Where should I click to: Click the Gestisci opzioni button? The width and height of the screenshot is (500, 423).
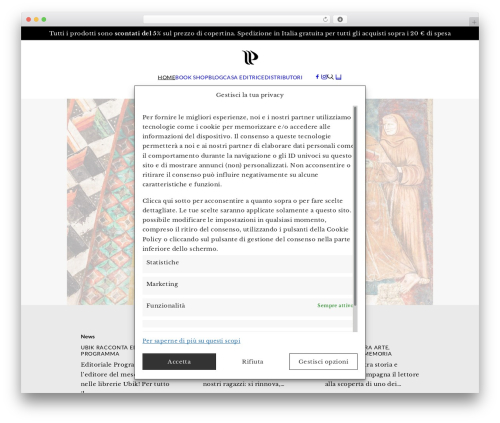(x=323, y=362)
